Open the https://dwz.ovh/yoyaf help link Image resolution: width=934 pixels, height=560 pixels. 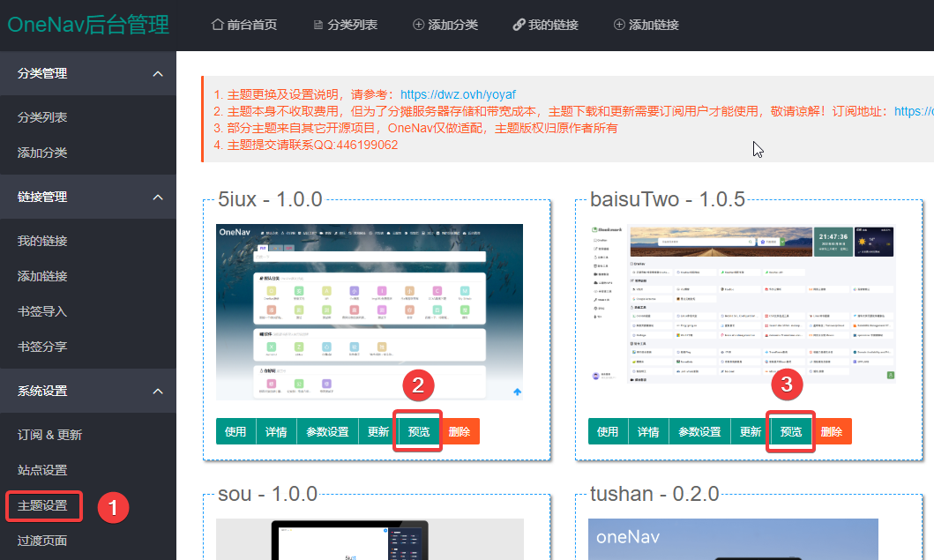point(458,94)
